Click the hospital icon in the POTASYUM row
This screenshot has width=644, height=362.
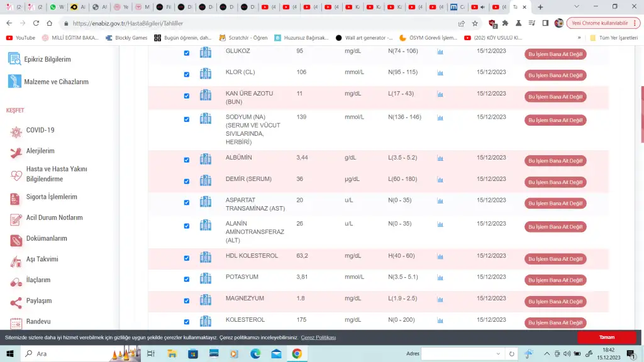205,278
